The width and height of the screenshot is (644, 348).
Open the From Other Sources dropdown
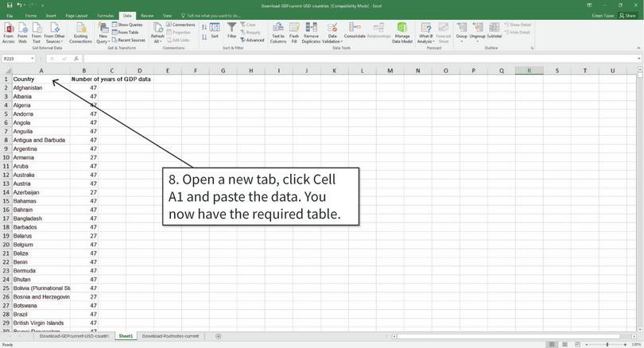point(54,33)
